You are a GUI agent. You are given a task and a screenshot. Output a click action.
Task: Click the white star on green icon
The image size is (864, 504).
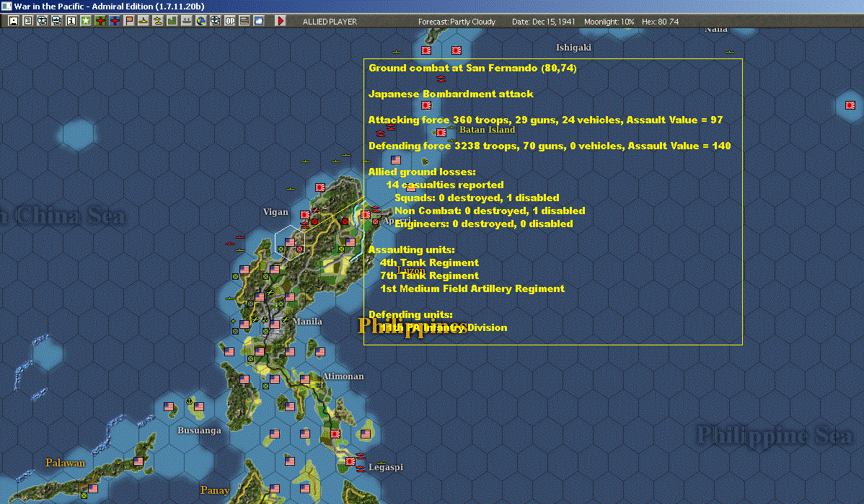[85, 20]
